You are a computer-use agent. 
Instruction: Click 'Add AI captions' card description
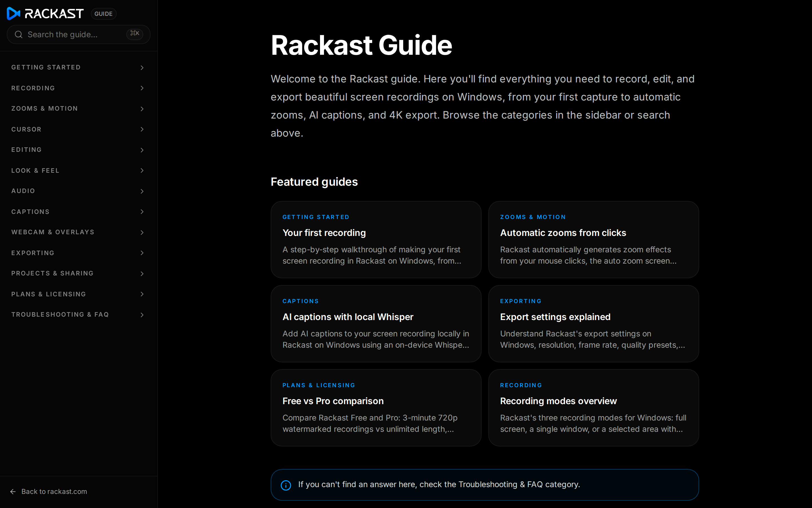376,339
